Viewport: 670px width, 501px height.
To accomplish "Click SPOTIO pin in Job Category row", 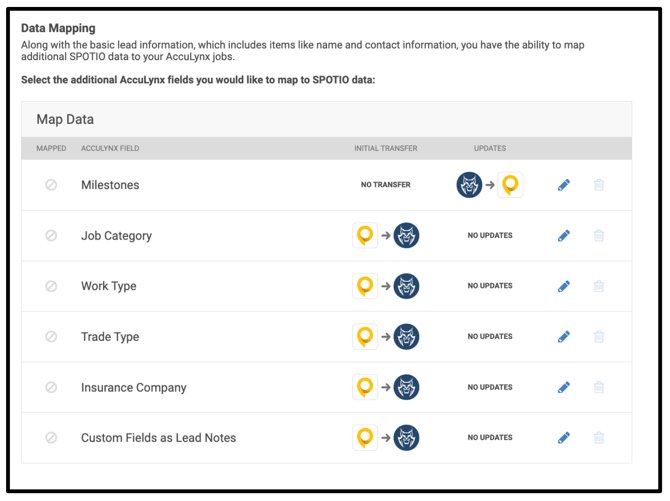I will tap(365, 236).
